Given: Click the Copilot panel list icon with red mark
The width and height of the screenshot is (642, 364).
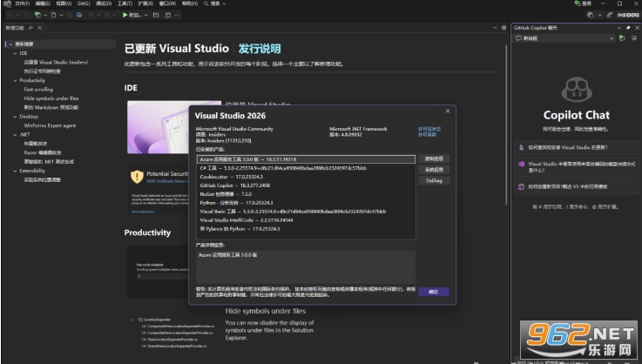Looking at the screenshot, I should click(634, 38).
